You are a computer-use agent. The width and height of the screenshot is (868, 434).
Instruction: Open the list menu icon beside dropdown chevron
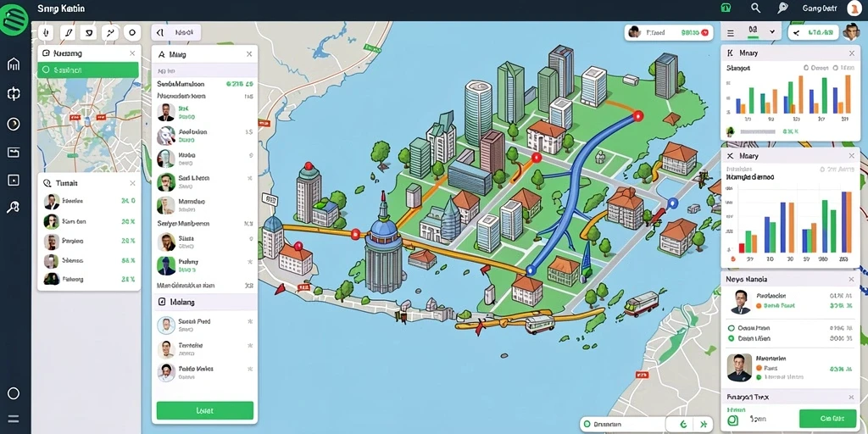(731, 33)
